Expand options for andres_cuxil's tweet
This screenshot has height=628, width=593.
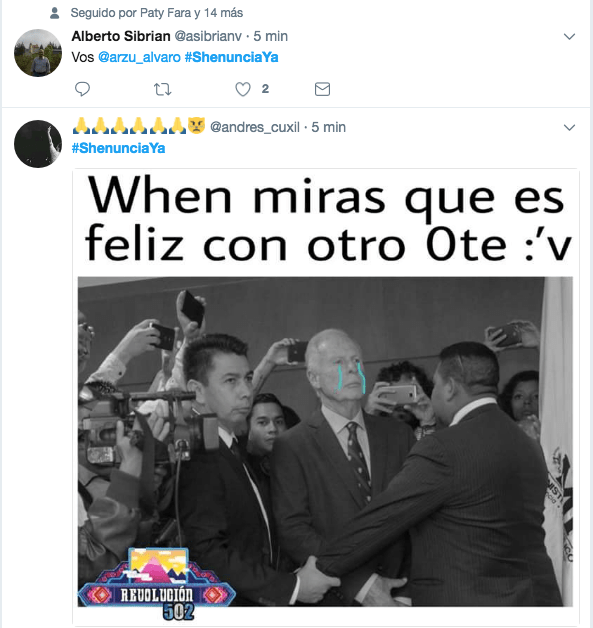click(569, 127)
